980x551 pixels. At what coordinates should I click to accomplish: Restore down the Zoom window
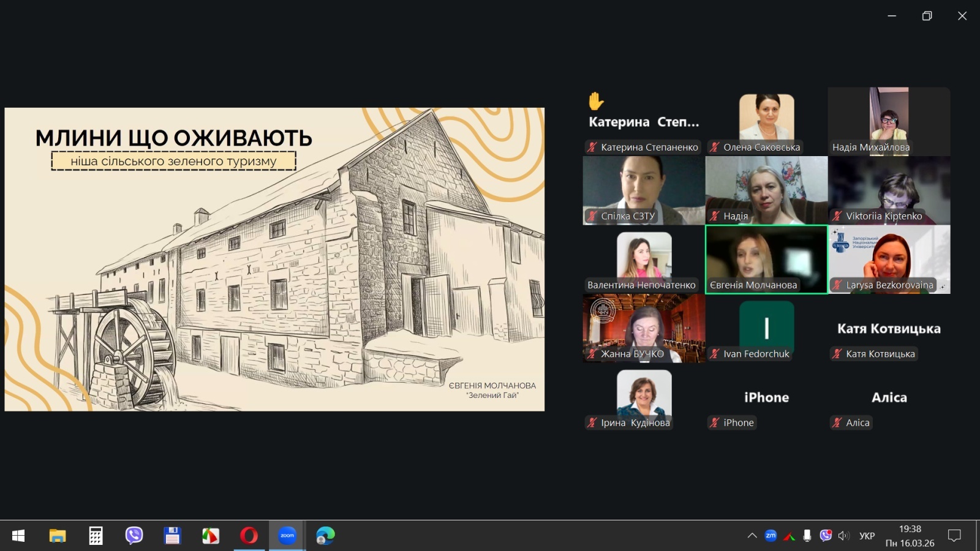[927, 16]
